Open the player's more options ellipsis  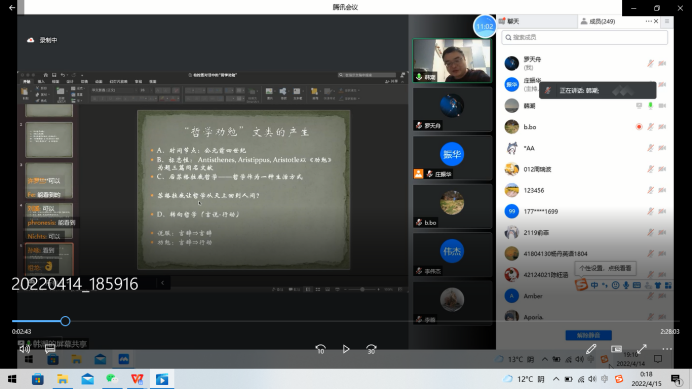667,349
